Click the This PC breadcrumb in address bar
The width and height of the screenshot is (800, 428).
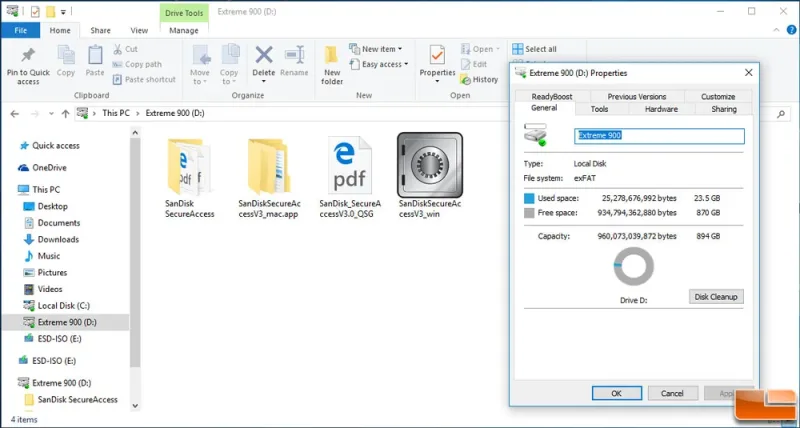pos(116,113)
